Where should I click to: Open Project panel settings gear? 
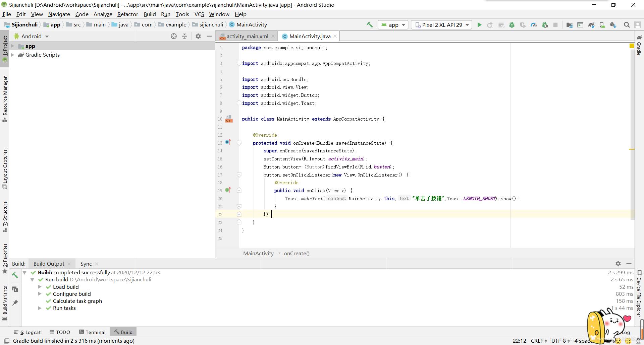(198, 36)
